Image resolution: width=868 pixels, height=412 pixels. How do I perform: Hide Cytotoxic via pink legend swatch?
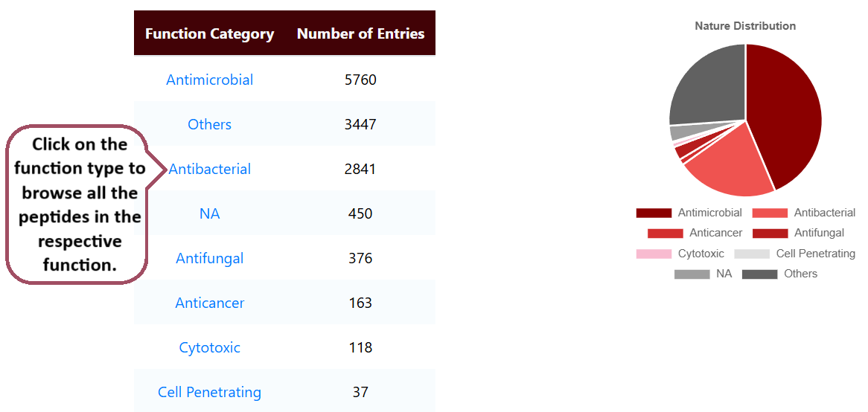(x=654, y=254)
